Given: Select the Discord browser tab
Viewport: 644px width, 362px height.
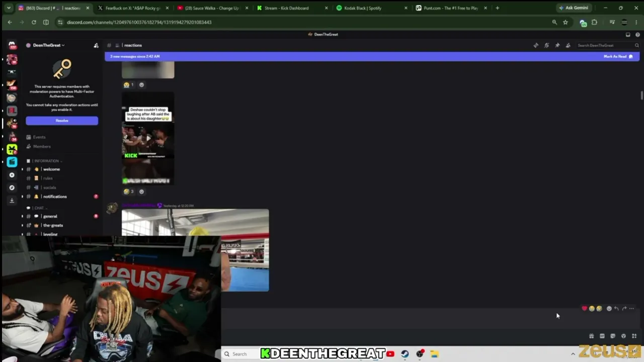Looking at the screenshot, I should 53,8.
